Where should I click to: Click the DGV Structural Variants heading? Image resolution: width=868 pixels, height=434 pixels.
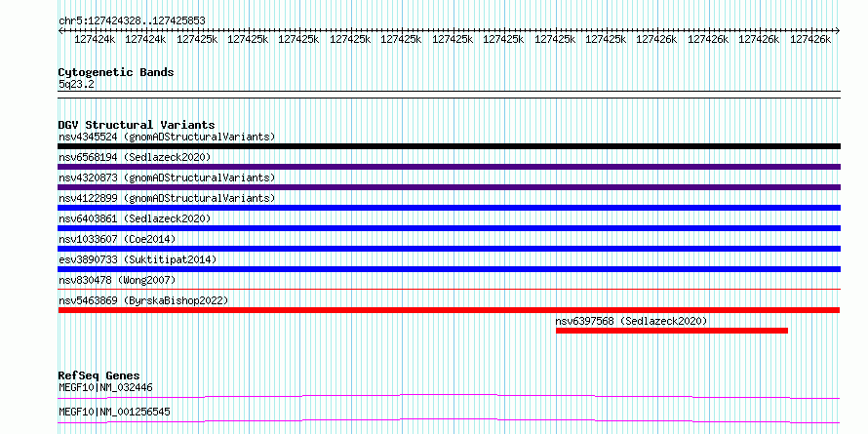(x=137, y=125)
